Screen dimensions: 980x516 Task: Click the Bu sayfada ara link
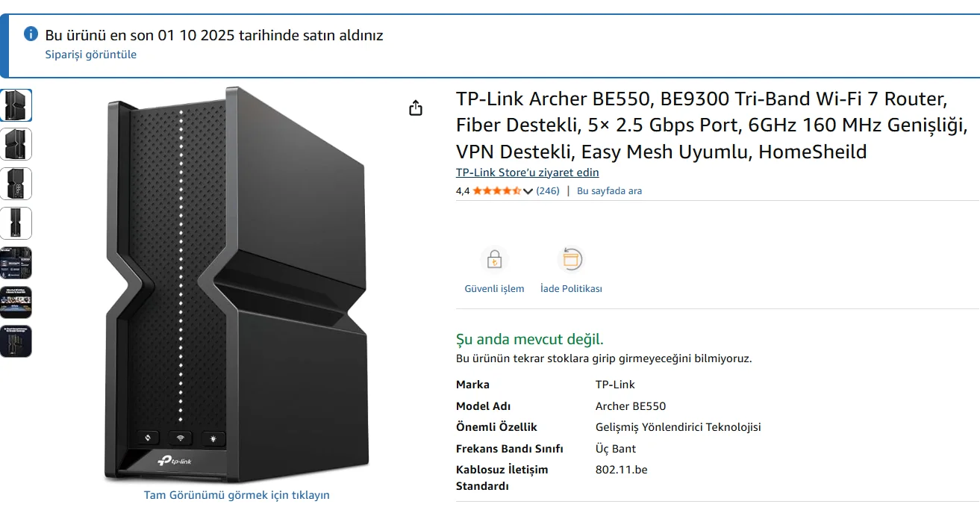click(609, 191)
